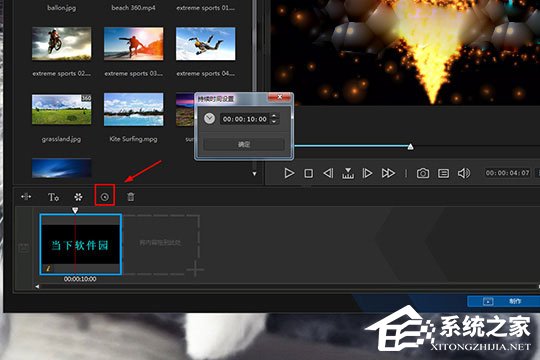Viewport: 540px width, 360px height.
Task: Click the seek-by-timeline ruler icon
Action: [x=348, y=173]
